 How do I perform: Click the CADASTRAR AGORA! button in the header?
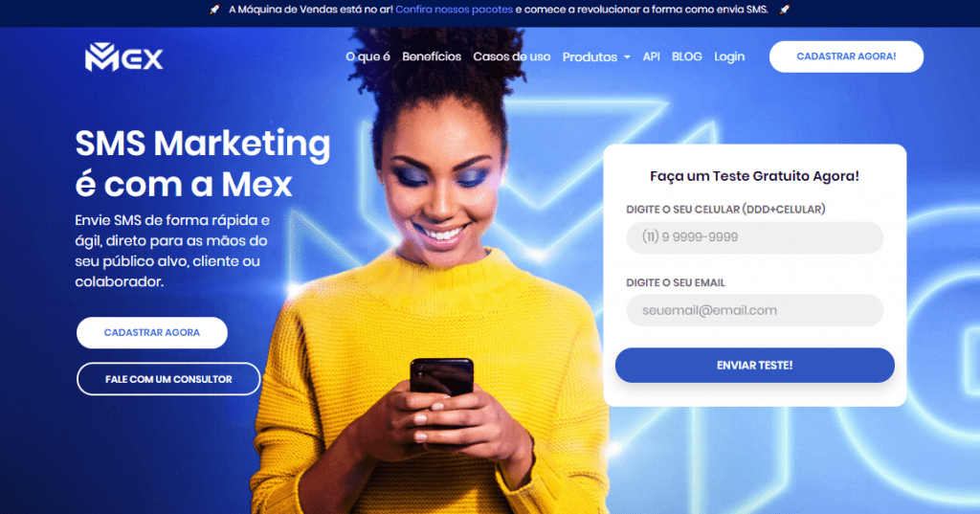[846, 56]
